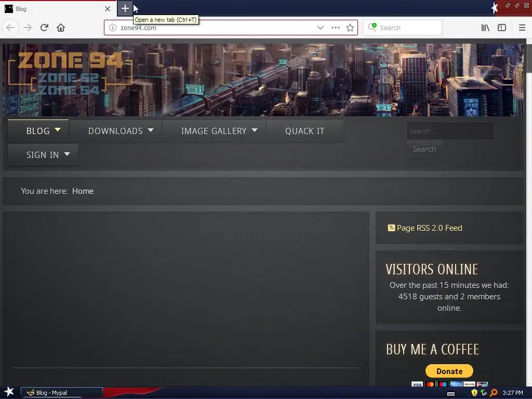Screen dimensions: 532x399
Task: Click the safely remove hardware tray icon
Action: pos(484,393)
